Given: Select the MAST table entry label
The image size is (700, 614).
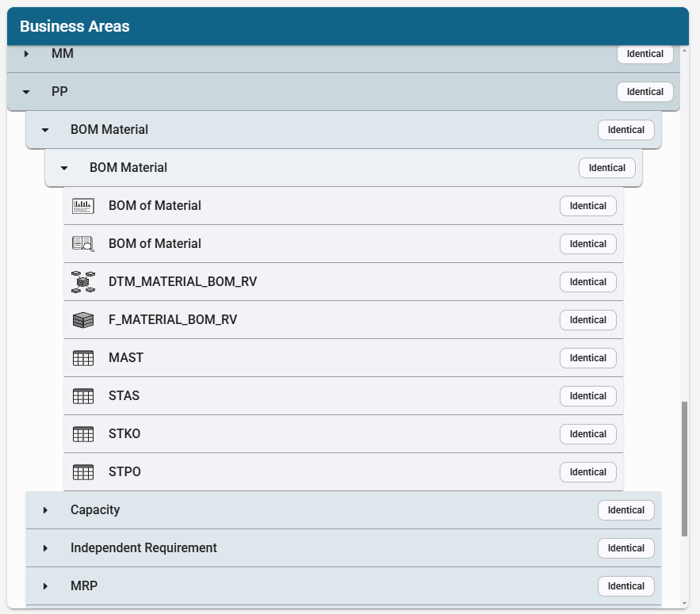Looking at the screenshot, I should [x=126, y=358].
